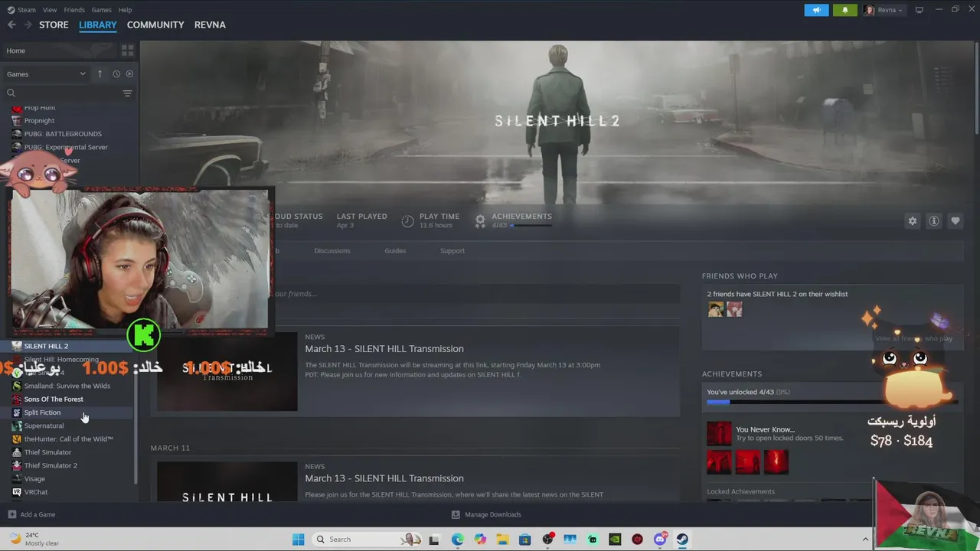
Task: Go back with the left arrow
Action: 11,24
